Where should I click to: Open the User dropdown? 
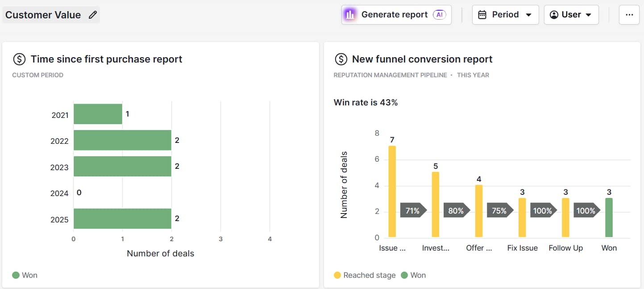click(571, 15)
